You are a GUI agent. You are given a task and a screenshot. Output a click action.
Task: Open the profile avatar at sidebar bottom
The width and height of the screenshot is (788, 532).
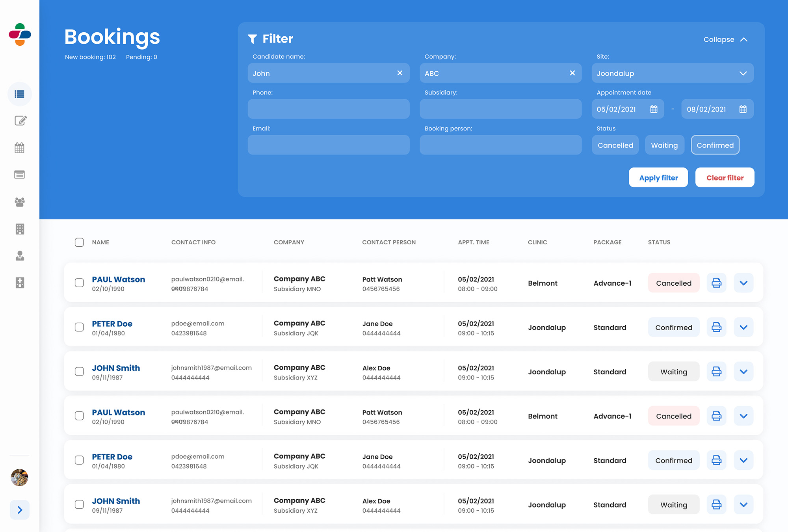click(x=19, y=478)
